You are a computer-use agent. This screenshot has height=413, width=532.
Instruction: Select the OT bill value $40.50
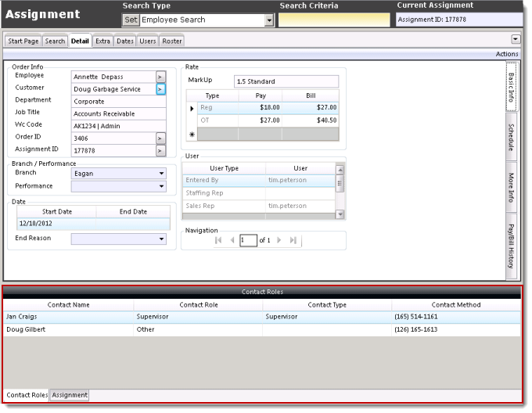(310, 120)
